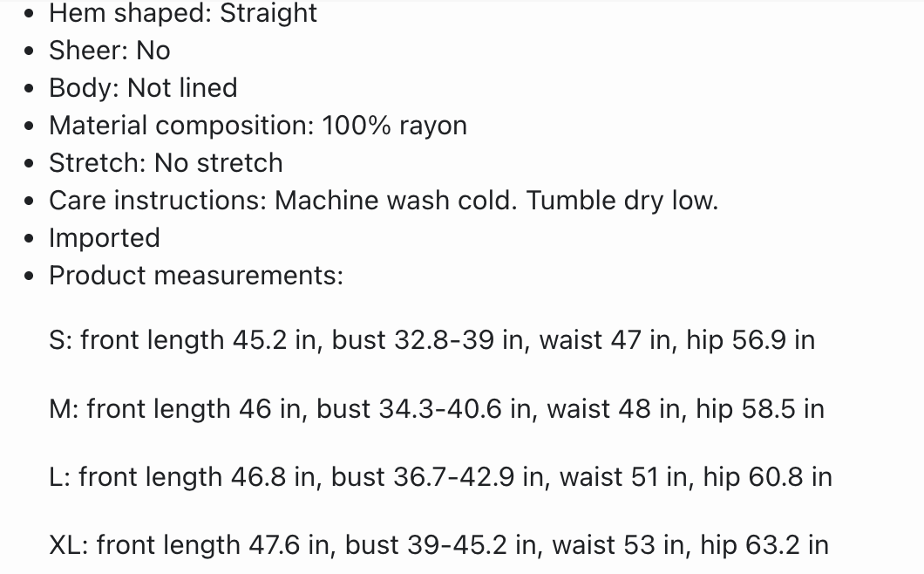Image resolution: width=924 pixels, height=574 pixels.
Task: Click the "Hem shaped: Straight" text
Action: pos(183,13)
